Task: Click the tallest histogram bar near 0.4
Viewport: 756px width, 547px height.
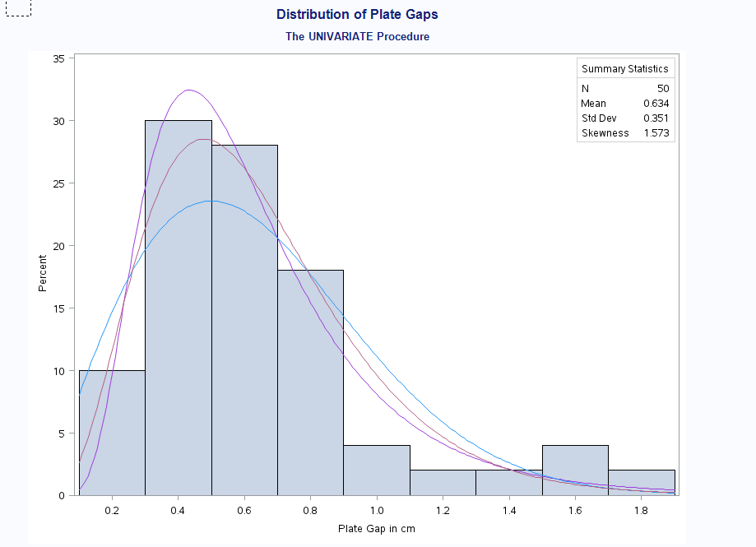Action: (178, 304)
